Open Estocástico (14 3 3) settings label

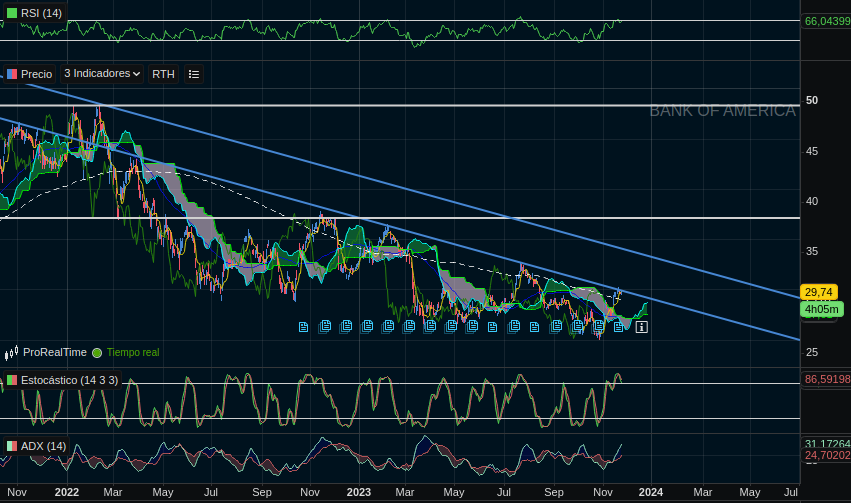click(69, 380)
